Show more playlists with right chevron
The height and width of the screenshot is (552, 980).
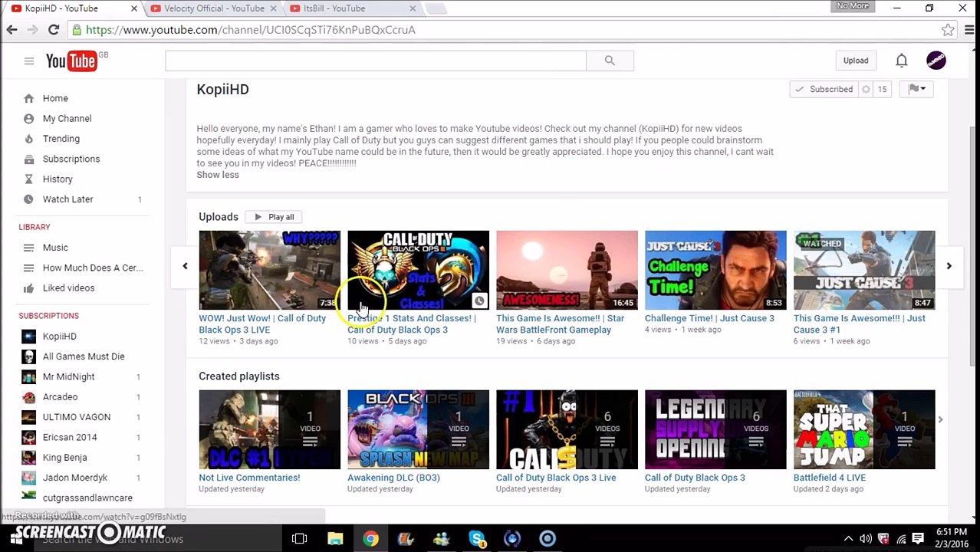(940, 419)
